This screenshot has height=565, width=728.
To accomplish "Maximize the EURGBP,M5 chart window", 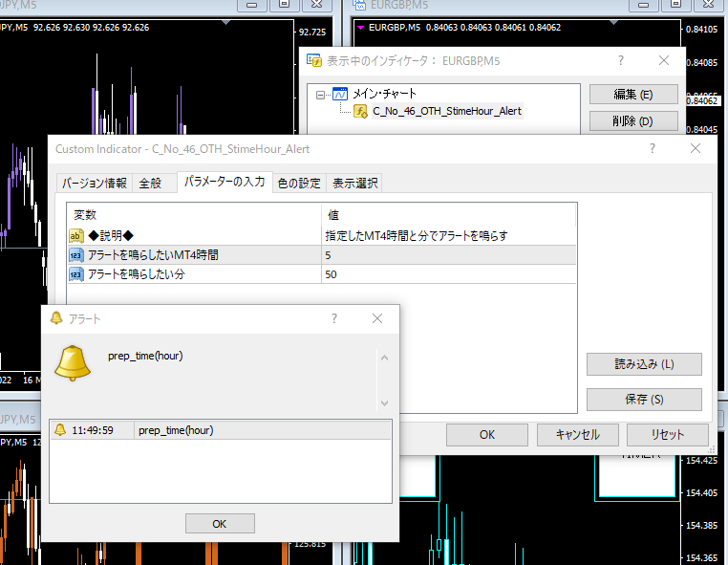I will coord(676,5).
